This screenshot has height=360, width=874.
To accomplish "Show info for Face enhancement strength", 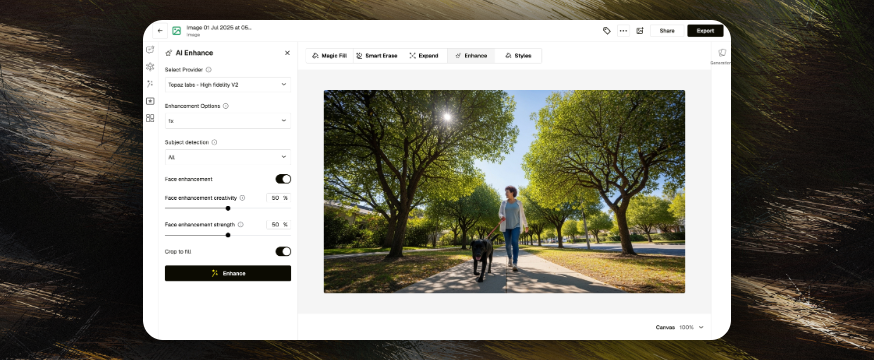I will [240, 225].
